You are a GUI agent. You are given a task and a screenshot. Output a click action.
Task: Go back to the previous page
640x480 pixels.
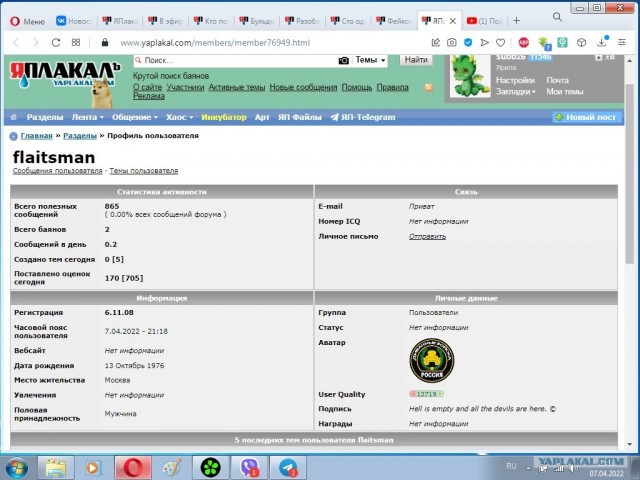[x=16, y=42]
